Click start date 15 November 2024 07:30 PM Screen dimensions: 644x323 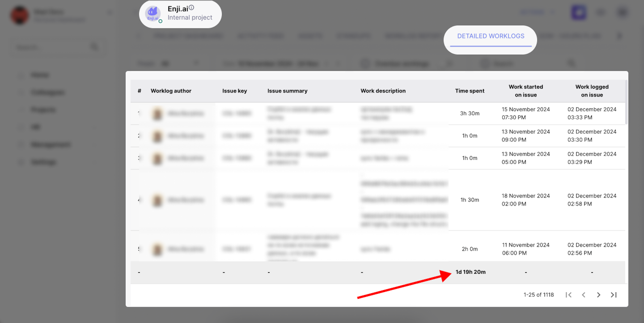[526, 113]
